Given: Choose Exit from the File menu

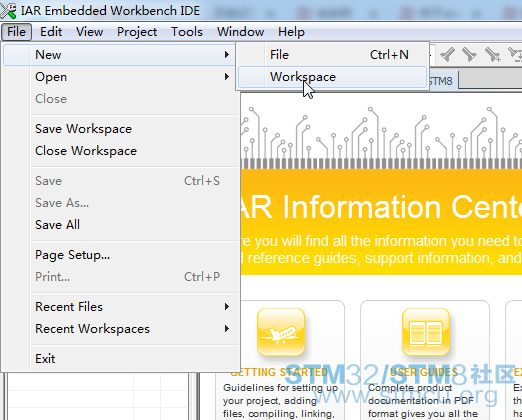Looking at the screenshot, I should [x=121, y=359].
